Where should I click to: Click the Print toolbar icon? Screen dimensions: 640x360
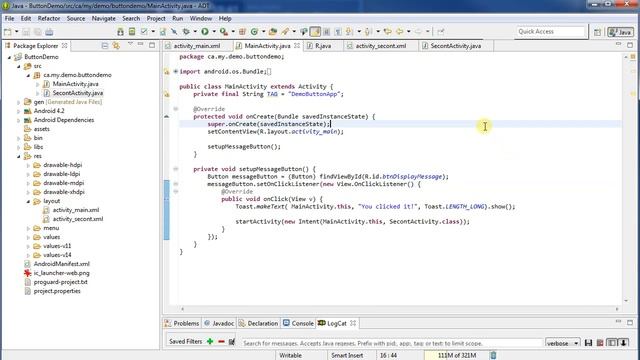tap(49, 32)
